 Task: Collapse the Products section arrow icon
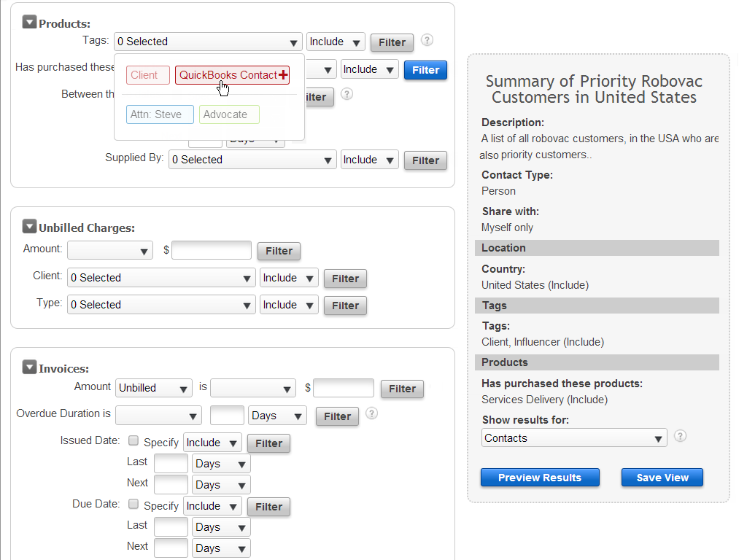[29, 22]
